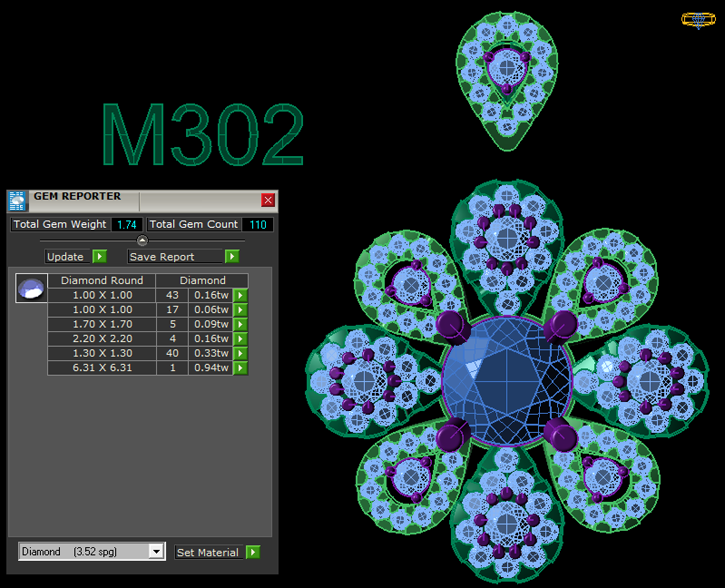
Task: Click arrow on the 6.31 X 6.31 row
Action: pyautogui.click(x=240, y=368)
